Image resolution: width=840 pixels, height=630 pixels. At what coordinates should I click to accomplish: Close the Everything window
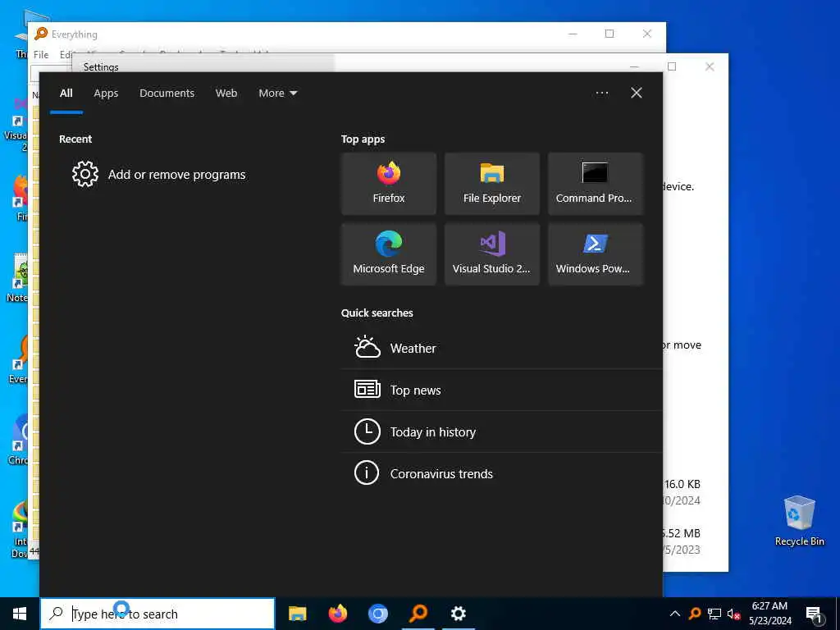(x=647, y=34)
